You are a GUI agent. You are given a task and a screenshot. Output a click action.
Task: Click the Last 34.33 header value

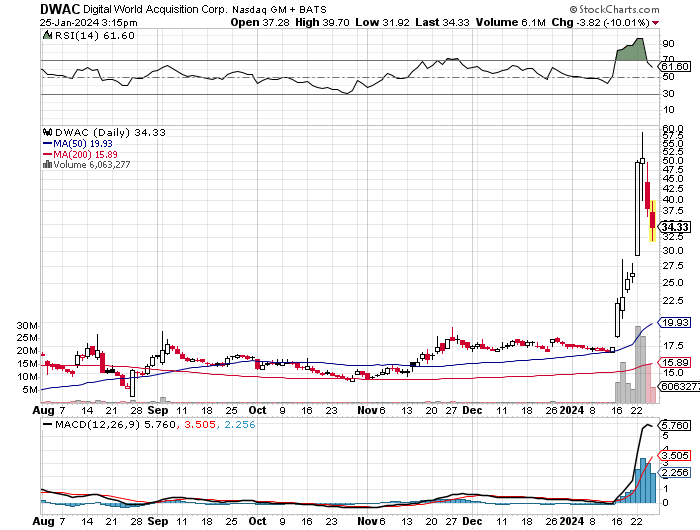[442, 22]
